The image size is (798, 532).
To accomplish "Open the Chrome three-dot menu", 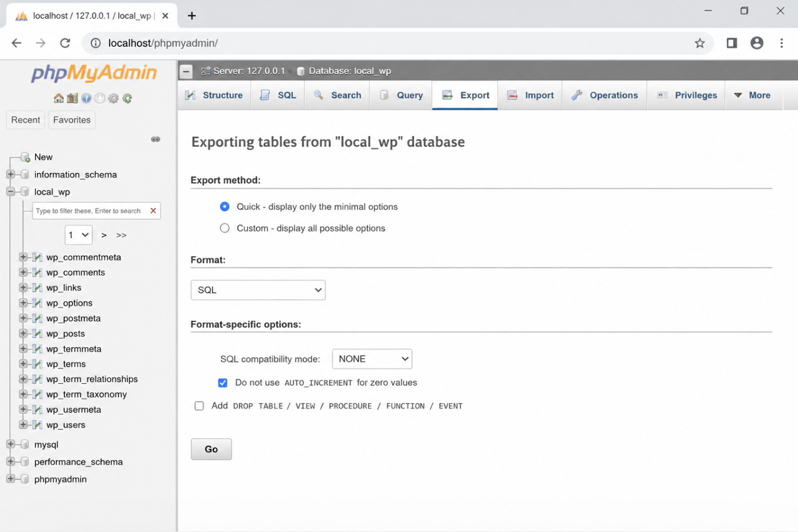I will [781, 43].
